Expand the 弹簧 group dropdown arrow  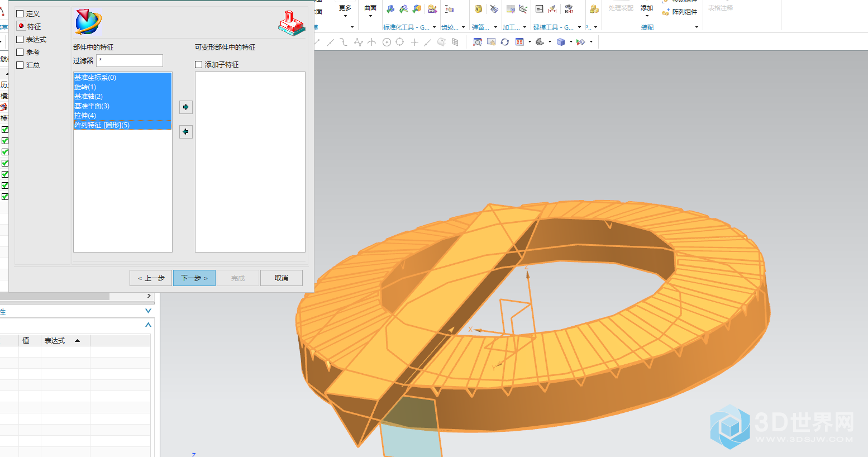coord(495,27)
